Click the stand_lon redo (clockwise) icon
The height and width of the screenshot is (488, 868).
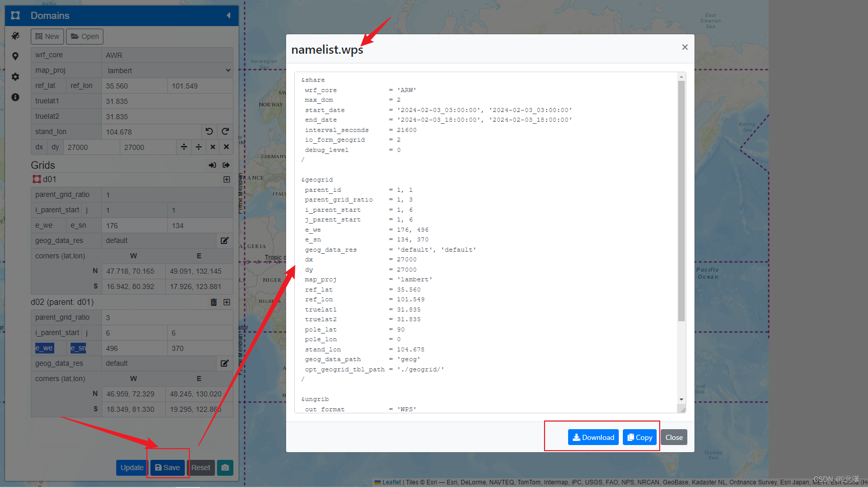tap(225, 131)
